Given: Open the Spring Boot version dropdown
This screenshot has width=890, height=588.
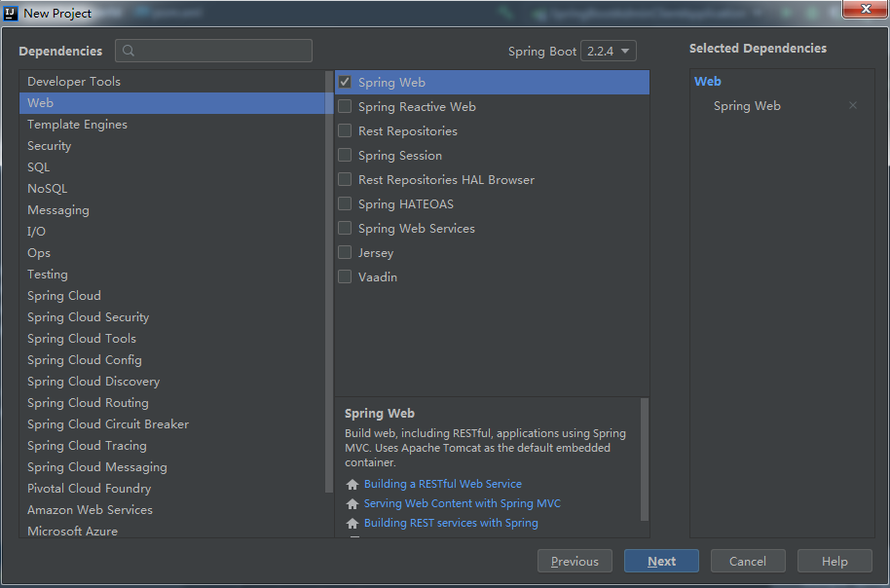Looking at the screenshot, I should click(x=609, y=51).
